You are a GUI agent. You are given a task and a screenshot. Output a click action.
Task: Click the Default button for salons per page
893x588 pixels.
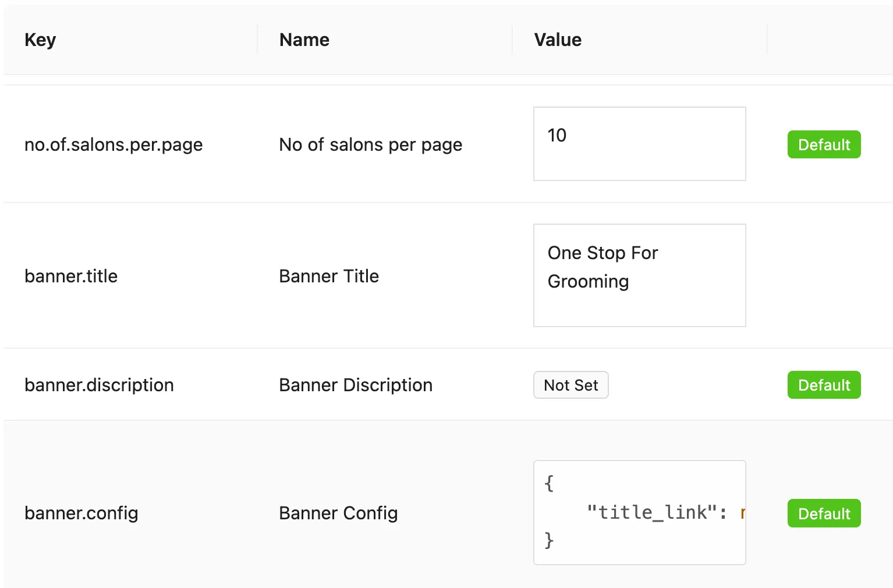pos(823,144)
